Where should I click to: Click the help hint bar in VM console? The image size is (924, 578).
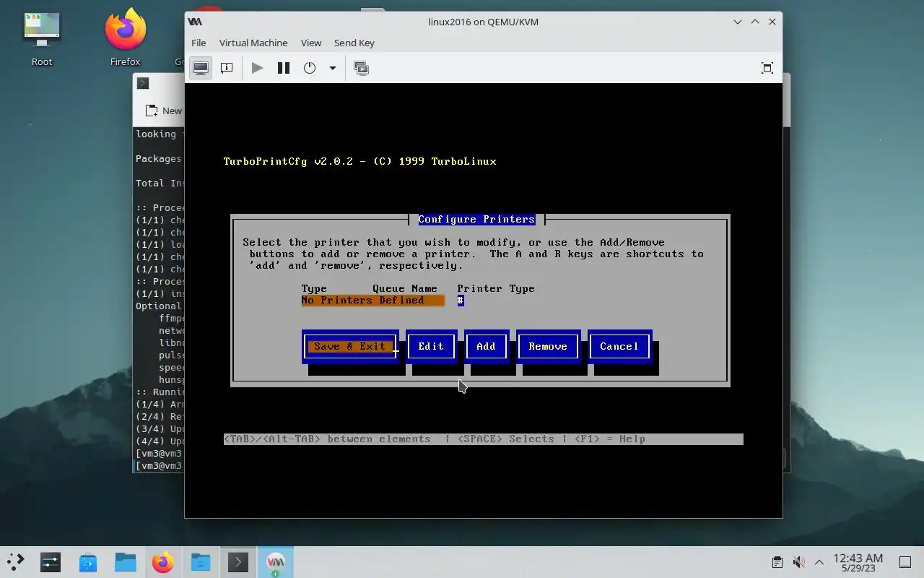point(483,439)
